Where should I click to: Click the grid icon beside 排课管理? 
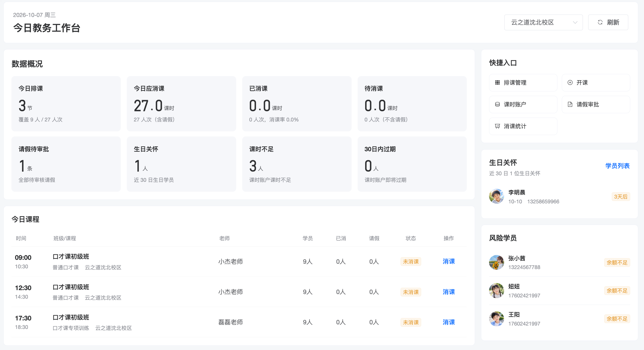click(x=498, y=83)
